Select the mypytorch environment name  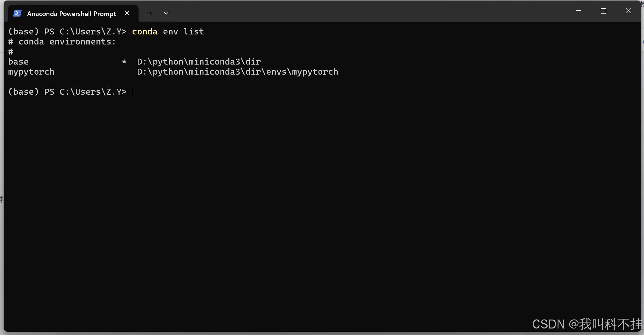[x=31, y=72]
